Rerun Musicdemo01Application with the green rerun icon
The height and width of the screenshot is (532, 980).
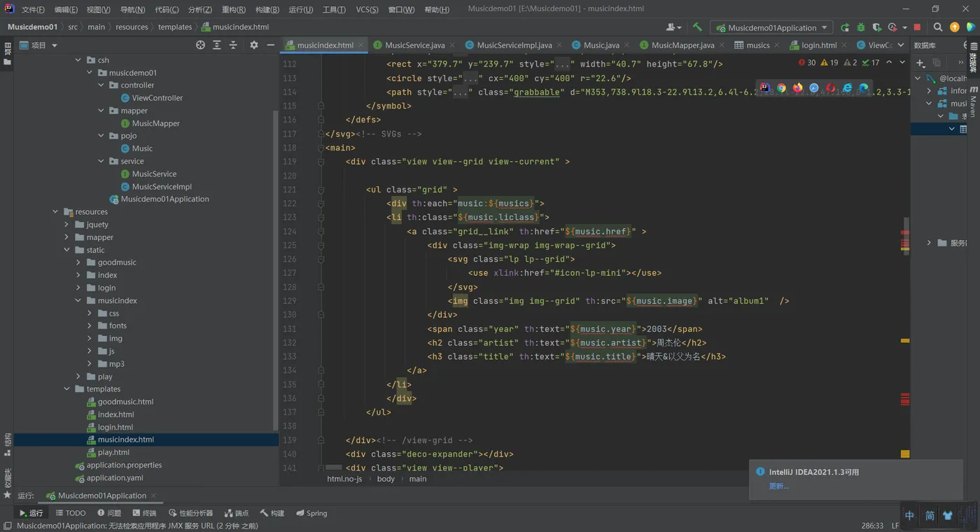845,27
